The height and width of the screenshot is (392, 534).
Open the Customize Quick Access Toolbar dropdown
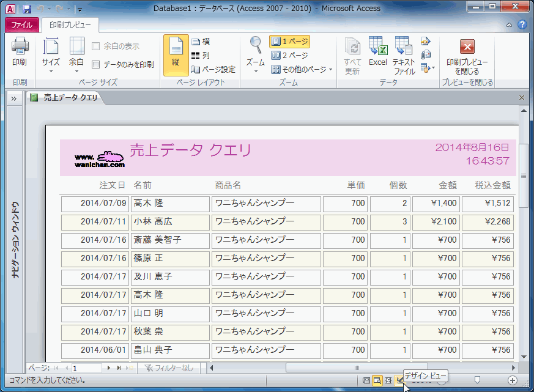pos(80,10)
